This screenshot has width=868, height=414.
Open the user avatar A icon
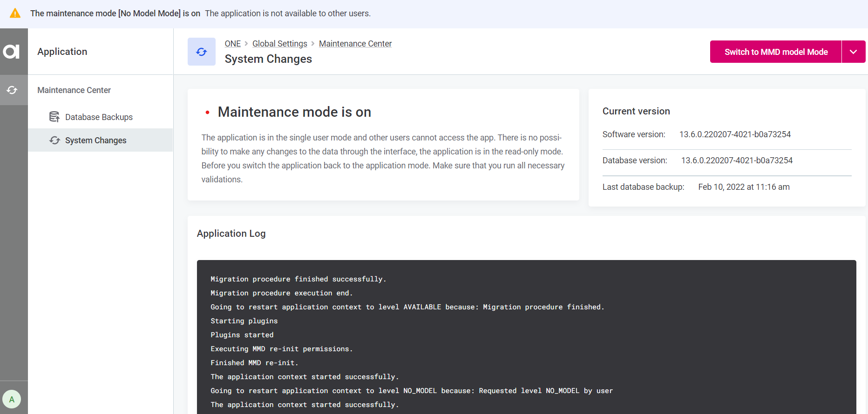coord(12,399)
